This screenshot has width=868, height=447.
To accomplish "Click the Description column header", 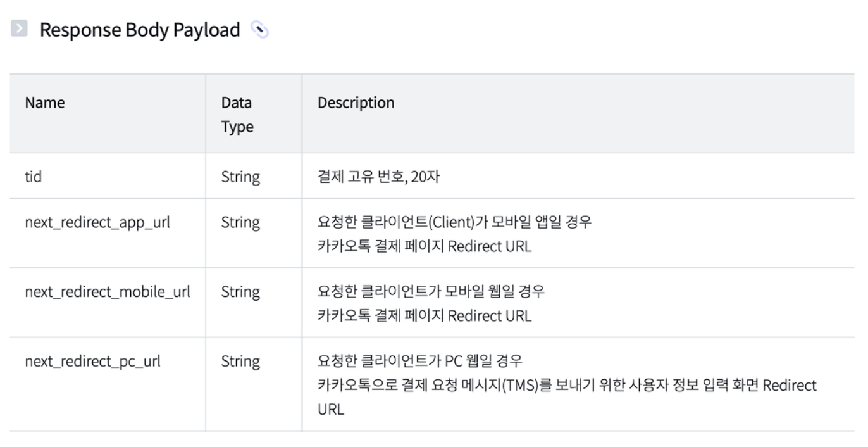I will click(356, 103).
